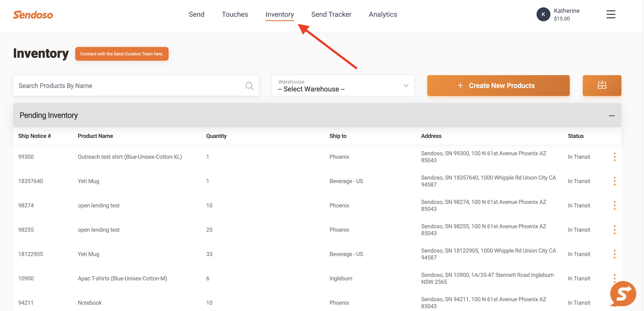Screen dimensions: 644x311
Task: Navigate to the Send tab
Action: click(x=197, y=14)
